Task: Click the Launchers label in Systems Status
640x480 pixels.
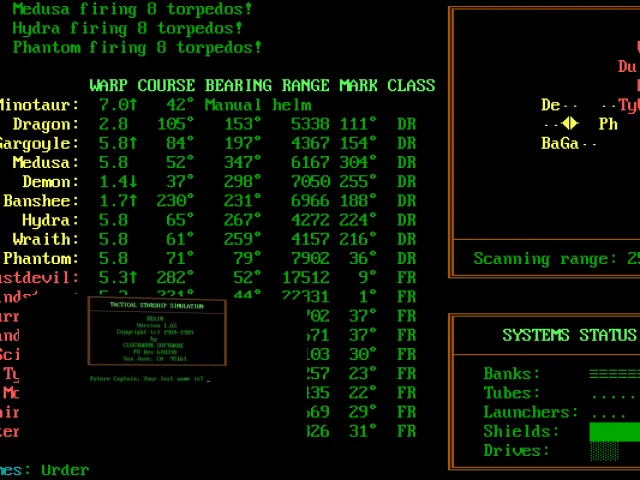Action: pyautogui.click(x=531, y=412)
